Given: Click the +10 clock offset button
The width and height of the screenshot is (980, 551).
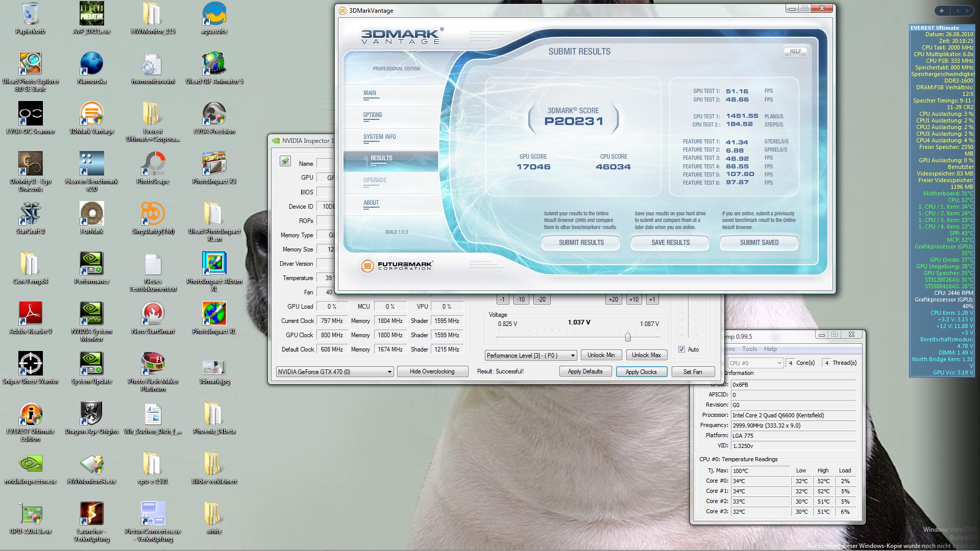Looking at the screenshot, I should click(633, 299).
